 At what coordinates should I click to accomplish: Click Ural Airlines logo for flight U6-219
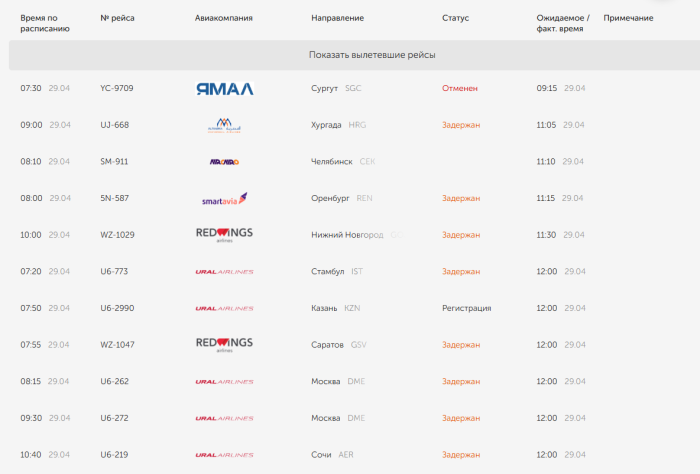pyautogui.click(x=224, y=455)
